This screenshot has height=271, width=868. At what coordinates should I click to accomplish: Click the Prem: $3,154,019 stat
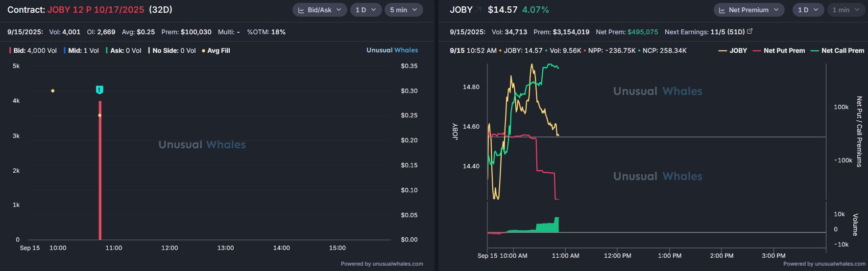(x=561, y=32)
